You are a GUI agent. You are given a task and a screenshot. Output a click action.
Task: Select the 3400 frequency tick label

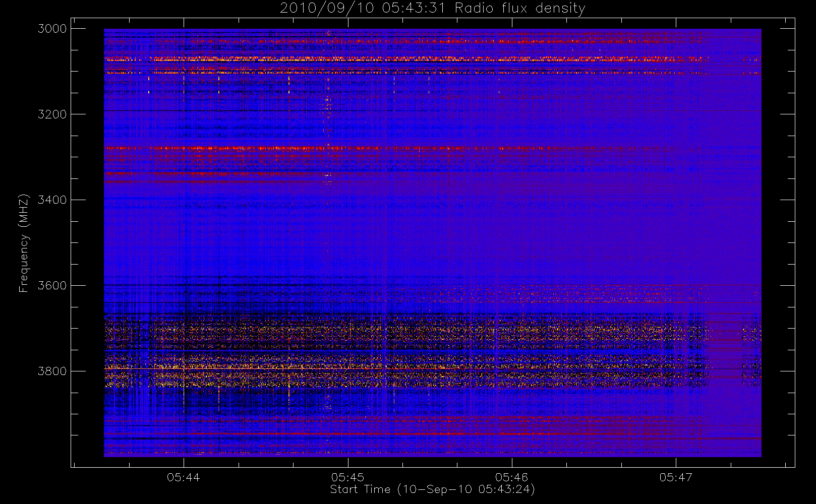[x=52, y=200]
